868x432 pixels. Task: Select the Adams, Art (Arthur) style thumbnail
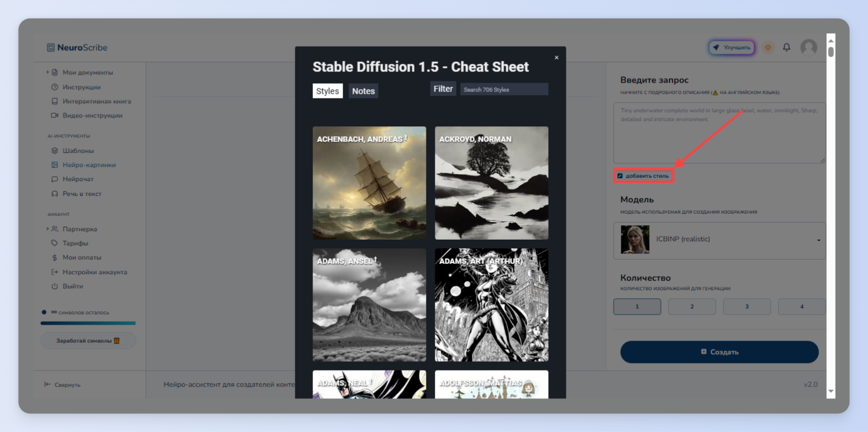tap(491, 305)
